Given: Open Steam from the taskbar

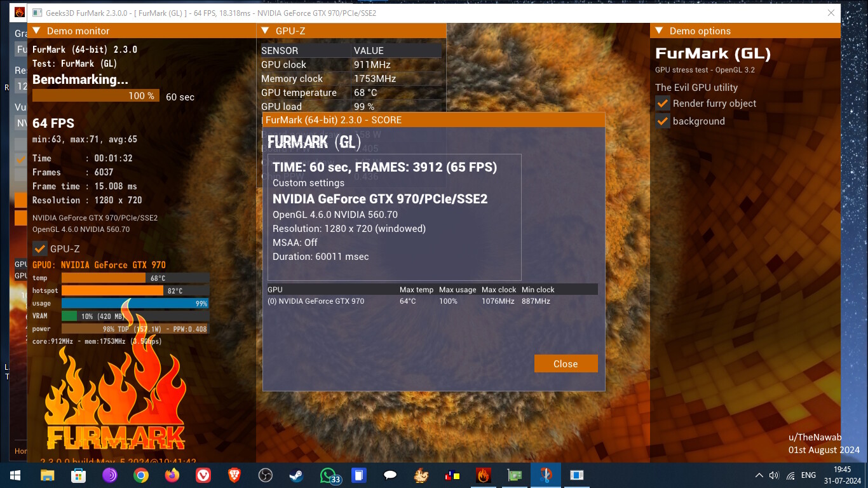Looking at the screenshot, I should [x=296, y=475].
